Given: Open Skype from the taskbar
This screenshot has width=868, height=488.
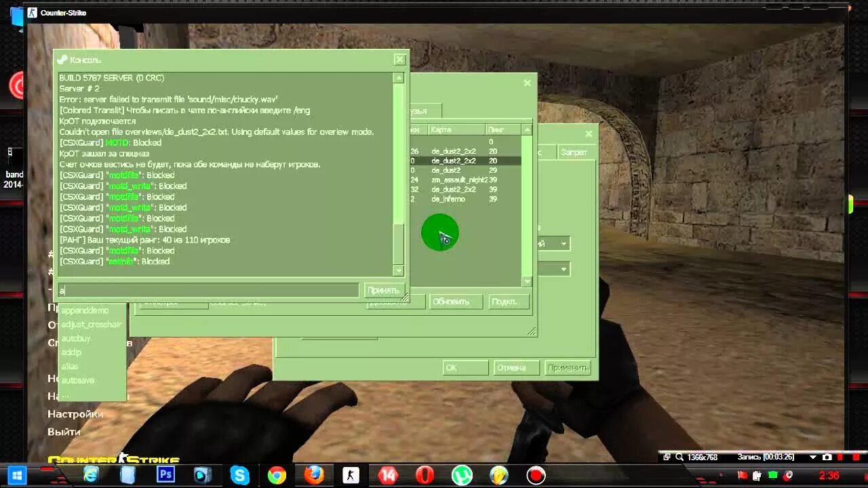Looking at the screenshot, I should (x=239, y=475).
